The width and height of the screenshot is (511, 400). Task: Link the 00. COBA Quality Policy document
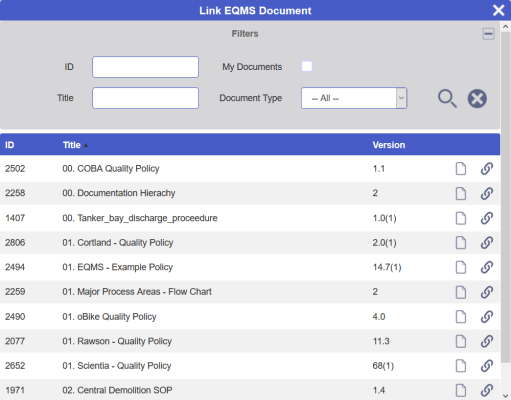[x=487, y=169]
